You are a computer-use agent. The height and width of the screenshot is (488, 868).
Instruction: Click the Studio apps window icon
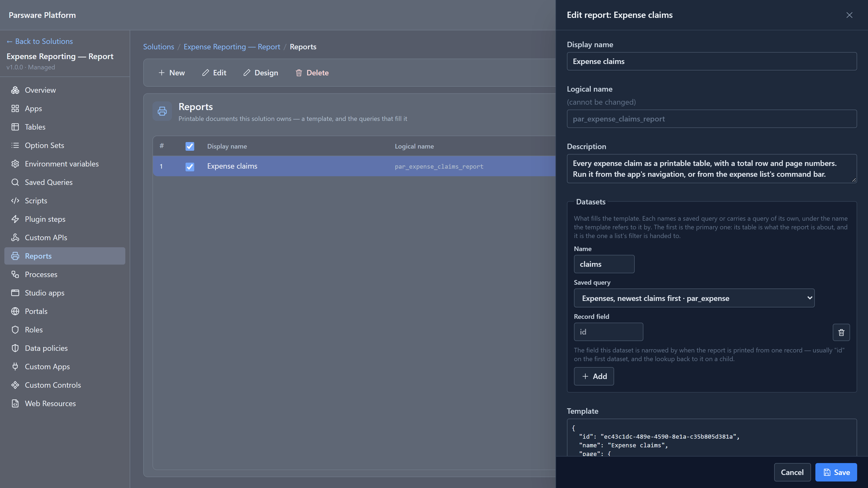point(15,293)
